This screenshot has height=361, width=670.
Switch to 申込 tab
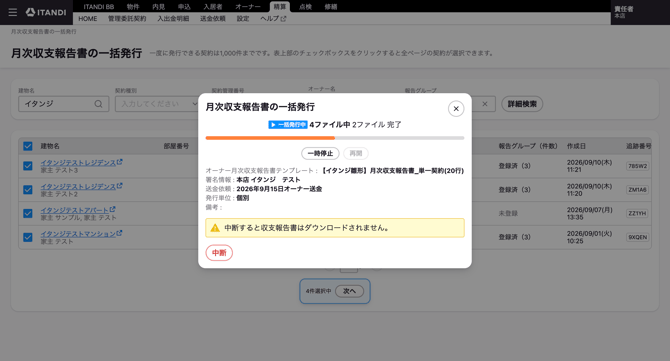[x=184, y=7]
